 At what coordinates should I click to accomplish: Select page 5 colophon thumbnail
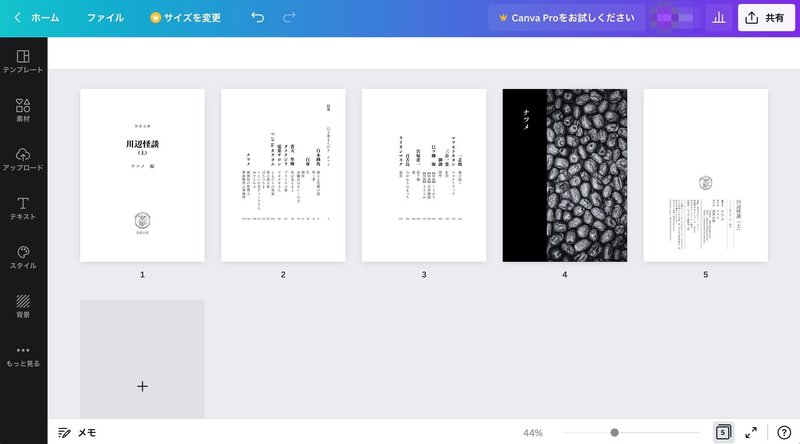(706, 176)
